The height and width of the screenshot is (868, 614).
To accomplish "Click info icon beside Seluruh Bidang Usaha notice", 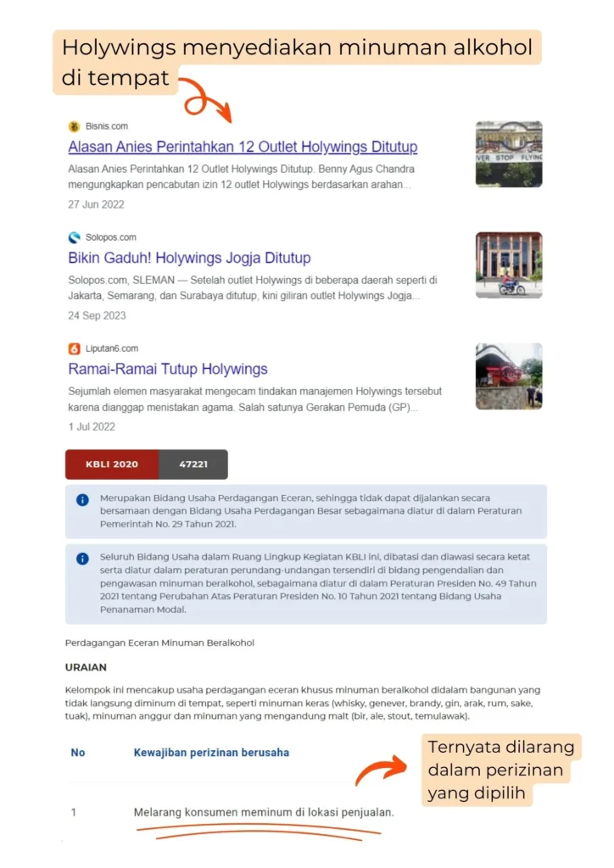I will coord(82,559).
